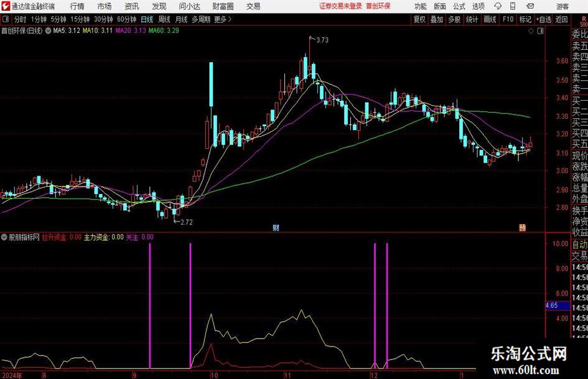Open the 资讯 menu
Screen dimensions: 588x379
(x=132, y=6)
